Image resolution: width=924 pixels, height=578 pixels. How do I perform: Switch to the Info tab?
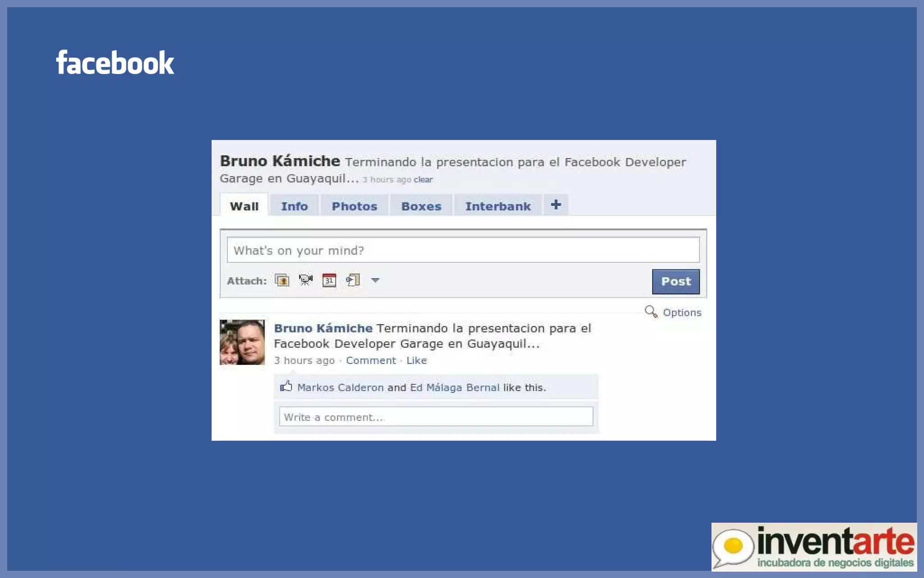tap(294, 206)
